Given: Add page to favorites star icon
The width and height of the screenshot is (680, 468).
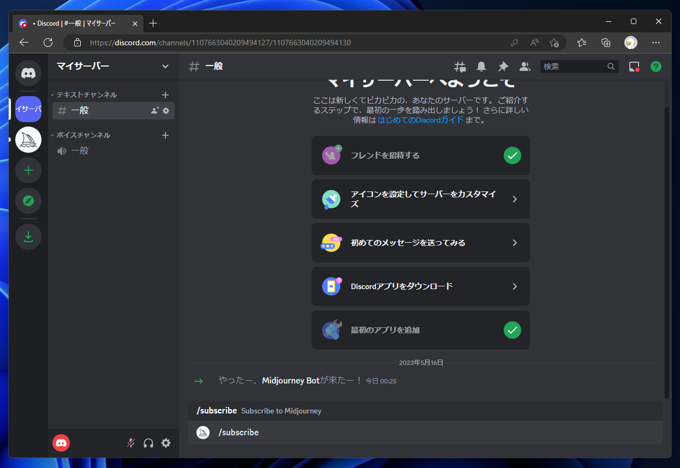Looking at the screenshot, I should [554, 43].
